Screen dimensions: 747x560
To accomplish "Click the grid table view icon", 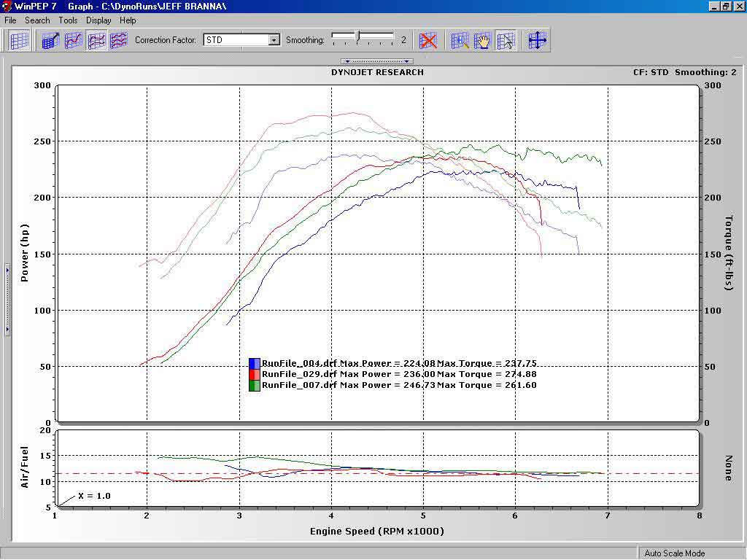I will (x=19, y=41).
